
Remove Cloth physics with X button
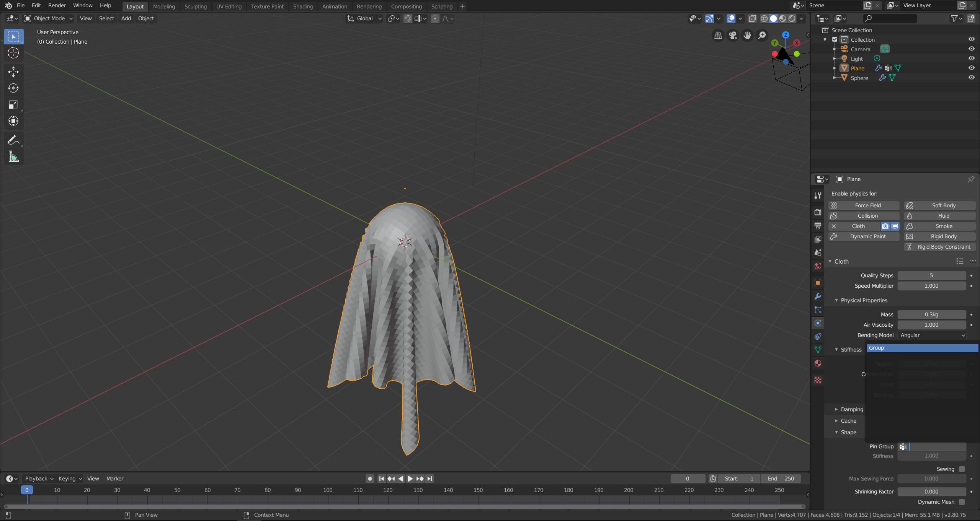(x=834, y=226)
